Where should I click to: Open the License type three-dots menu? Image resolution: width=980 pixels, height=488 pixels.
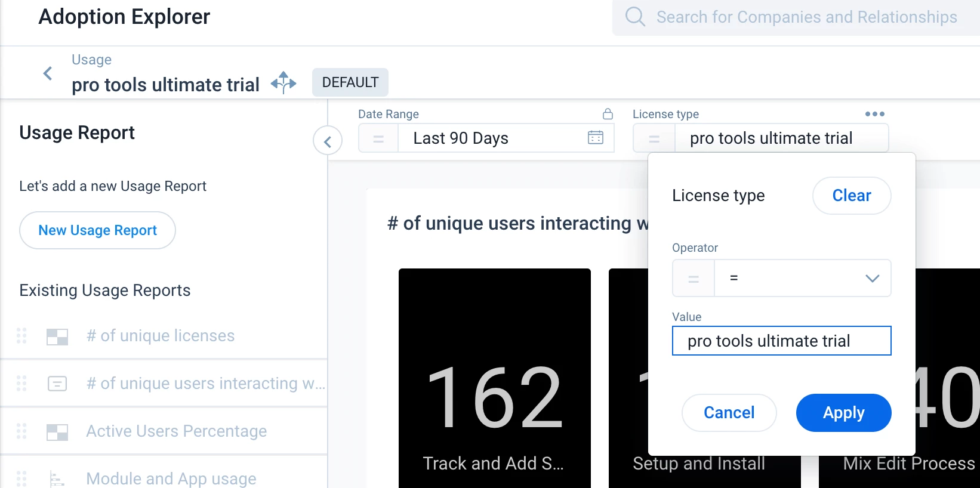click(x=874, y=114)
